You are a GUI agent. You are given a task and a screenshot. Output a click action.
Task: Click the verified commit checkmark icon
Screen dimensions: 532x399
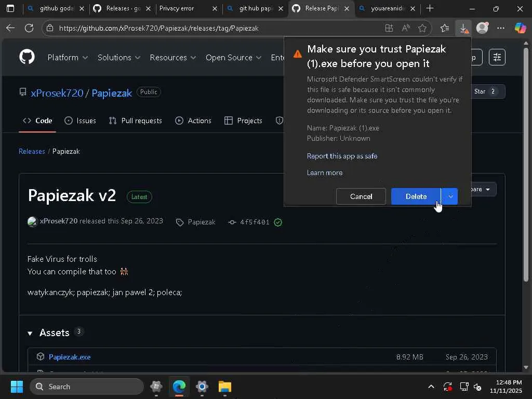(x=278, y=222)
